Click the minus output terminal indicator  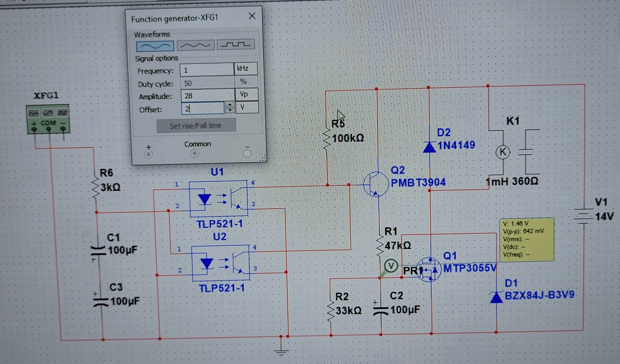(247, 153)
